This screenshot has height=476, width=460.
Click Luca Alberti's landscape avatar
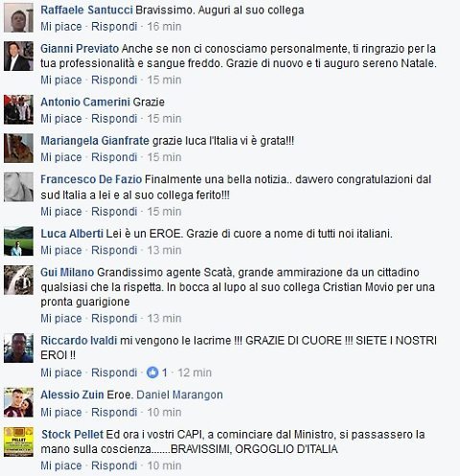pos(18,241)
